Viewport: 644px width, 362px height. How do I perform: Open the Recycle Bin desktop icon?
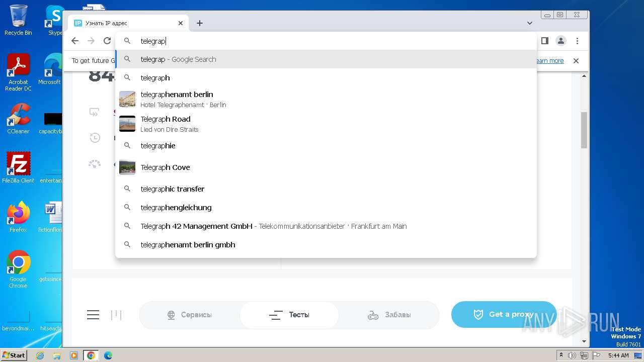click(x=18, y=21)
